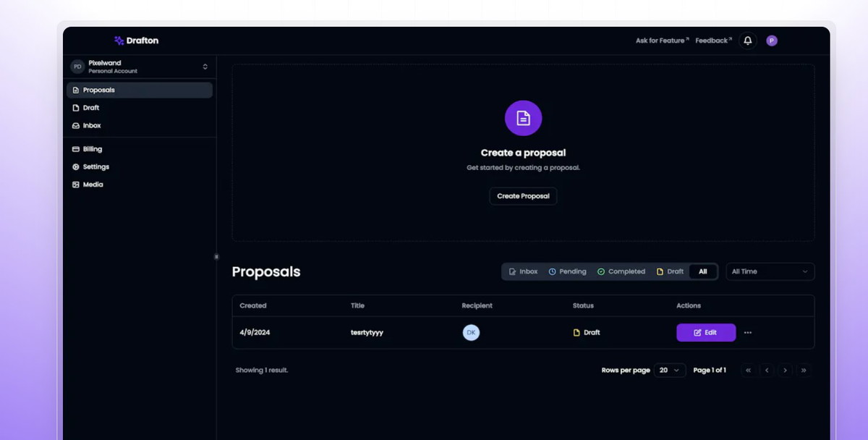Click the Ask for Feature link
Screen dimensions: 868x440
[662, 41]
